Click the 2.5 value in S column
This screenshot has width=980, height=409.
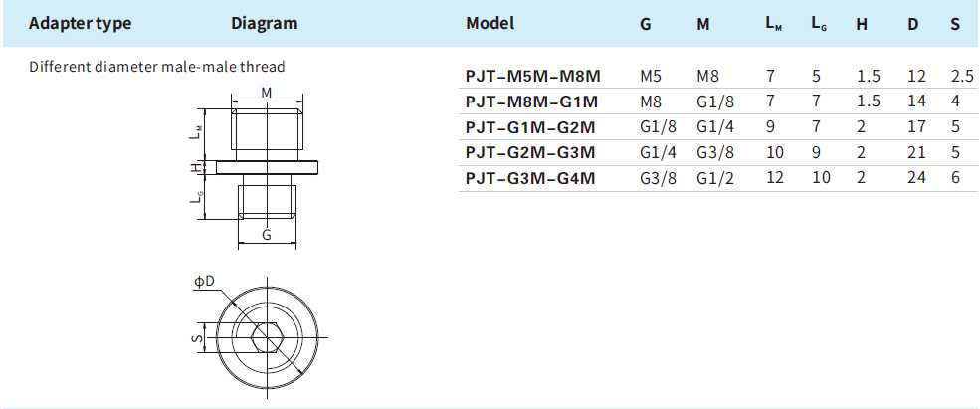(x=961, y=76)
